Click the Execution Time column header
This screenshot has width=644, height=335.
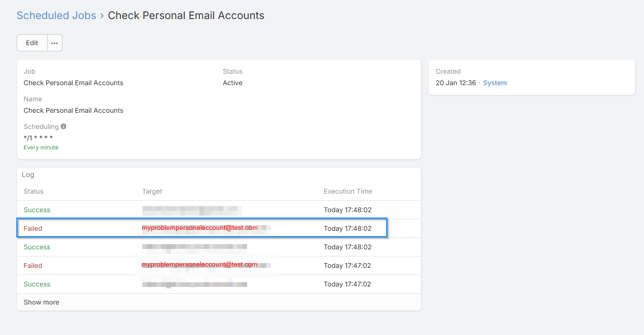click(347, 191)
